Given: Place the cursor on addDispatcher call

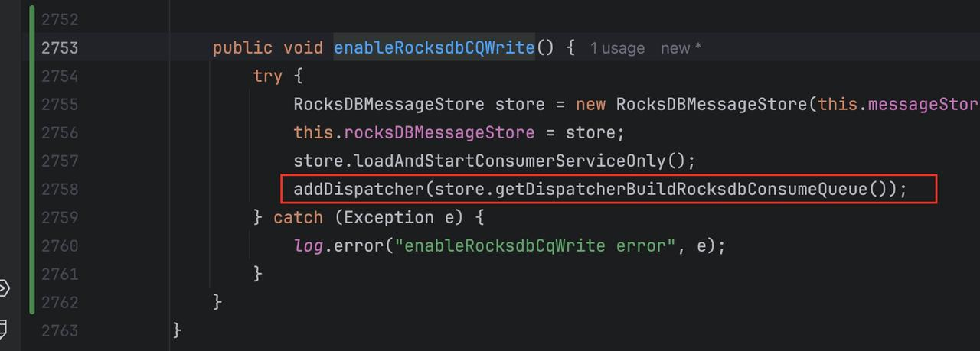Looking at the screenshot, I should click(x=358, y=189).
